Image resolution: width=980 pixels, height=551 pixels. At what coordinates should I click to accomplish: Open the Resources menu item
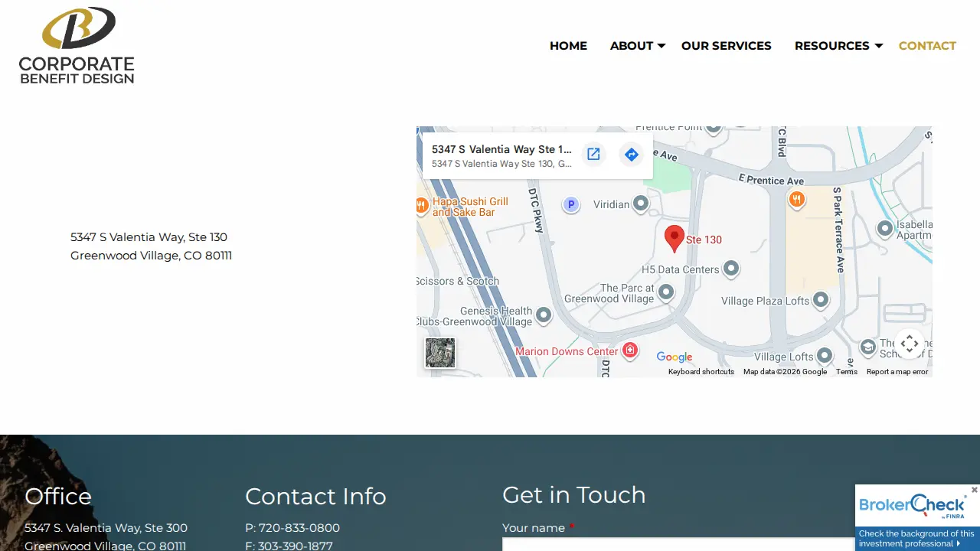point(832,46)
